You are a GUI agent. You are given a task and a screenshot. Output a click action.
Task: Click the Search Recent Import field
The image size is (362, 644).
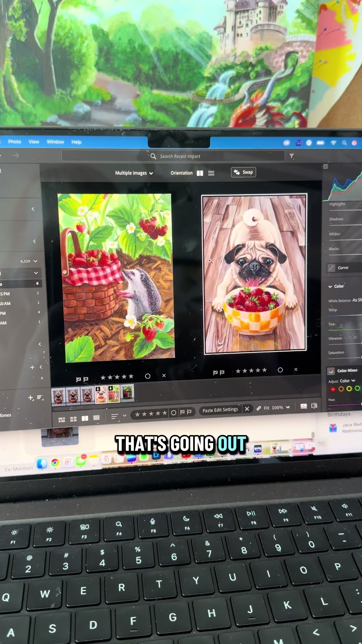(173, 156)
